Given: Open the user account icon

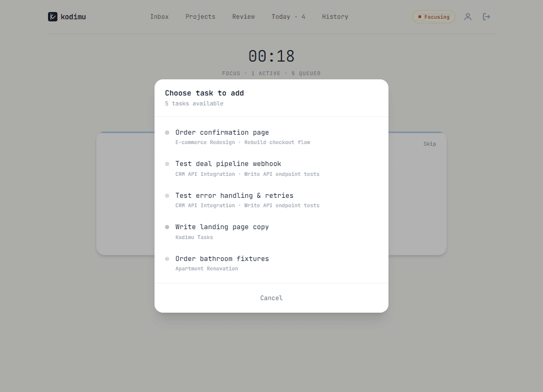Looking at the screenshot, I should [468, 17].
